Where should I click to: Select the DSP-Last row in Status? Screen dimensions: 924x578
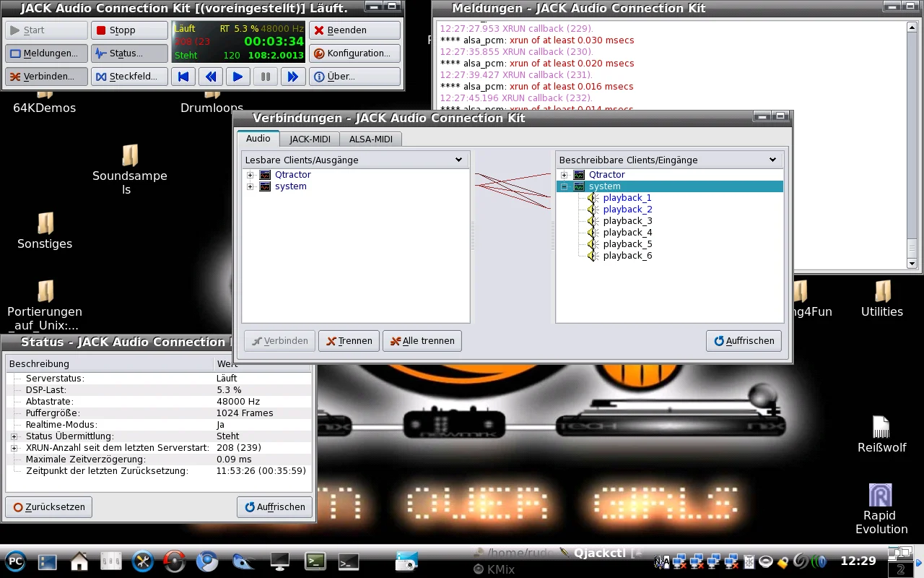click(x=159, y=390)
